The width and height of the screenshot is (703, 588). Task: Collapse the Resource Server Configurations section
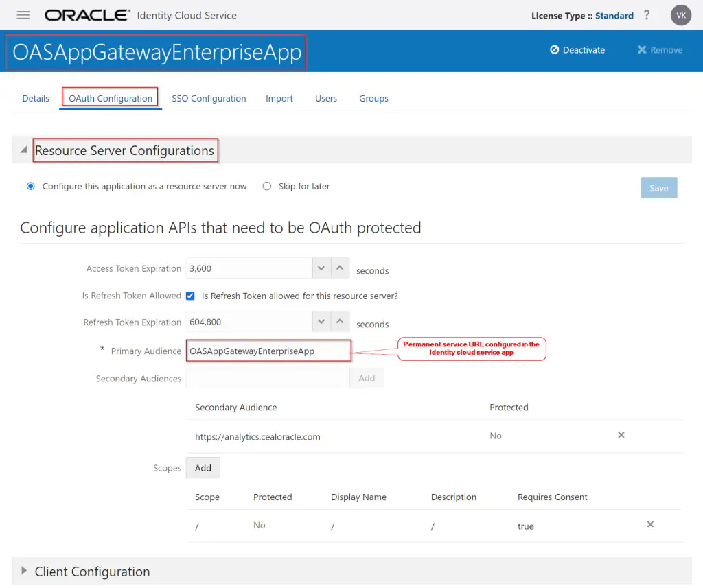(25, 150)
